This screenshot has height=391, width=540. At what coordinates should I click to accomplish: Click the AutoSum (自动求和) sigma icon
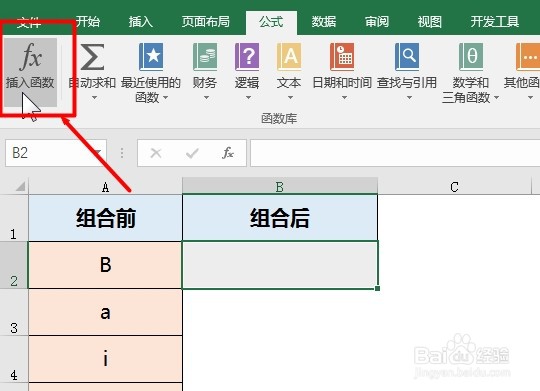point(92,56)
